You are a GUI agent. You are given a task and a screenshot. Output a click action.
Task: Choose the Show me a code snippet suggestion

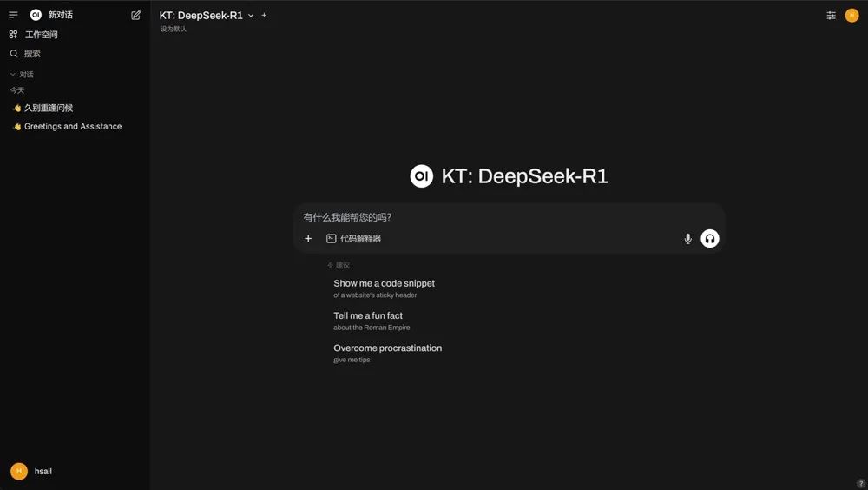[385, 288]
